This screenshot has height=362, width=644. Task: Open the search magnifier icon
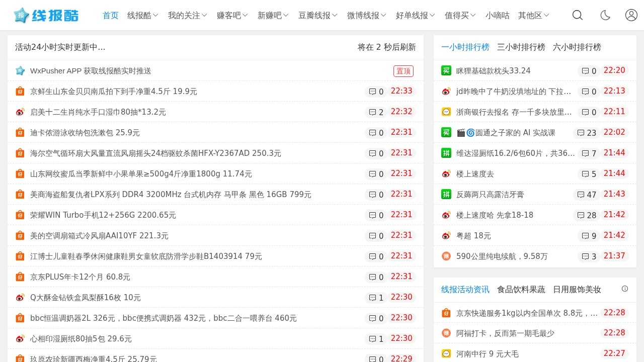(x=578, y=15)
